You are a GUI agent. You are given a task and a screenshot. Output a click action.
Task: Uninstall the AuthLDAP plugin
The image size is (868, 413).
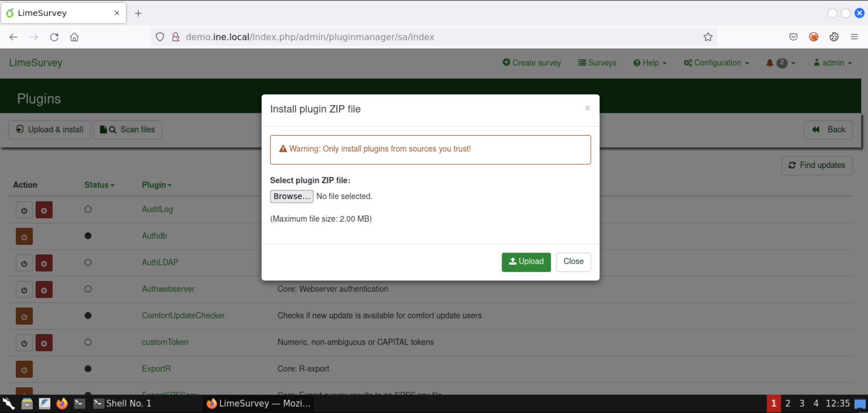(x=44, y=263)
